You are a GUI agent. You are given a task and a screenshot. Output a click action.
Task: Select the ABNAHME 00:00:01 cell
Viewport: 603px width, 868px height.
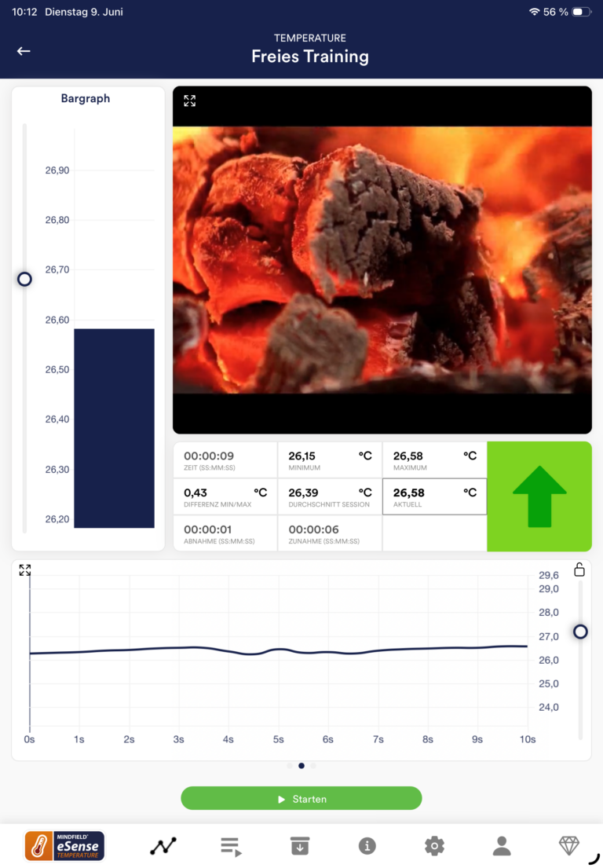225,533
